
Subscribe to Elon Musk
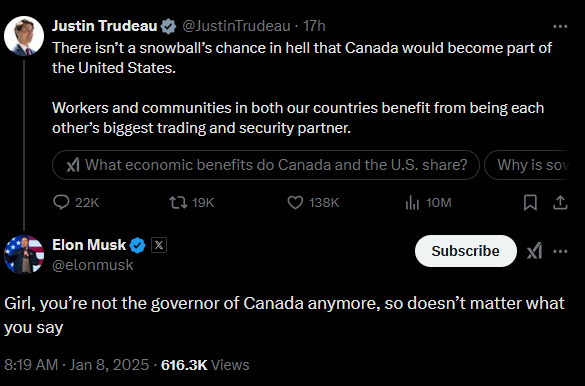(x=466, y=251)
